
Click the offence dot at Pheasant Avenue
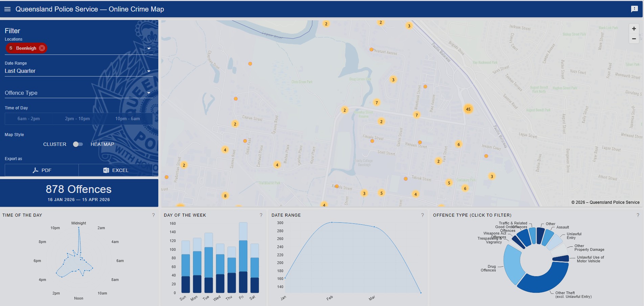coord(371,49)
